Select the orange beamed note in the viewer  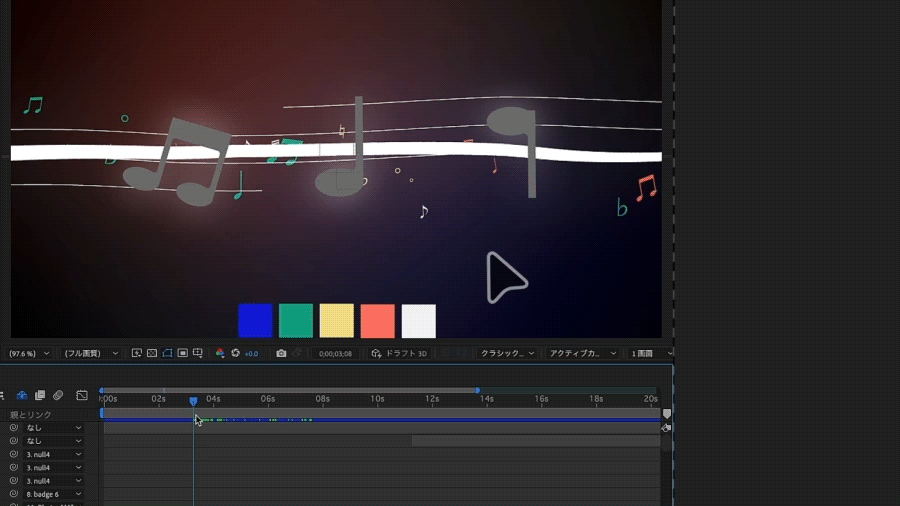[x=646, y=188]
